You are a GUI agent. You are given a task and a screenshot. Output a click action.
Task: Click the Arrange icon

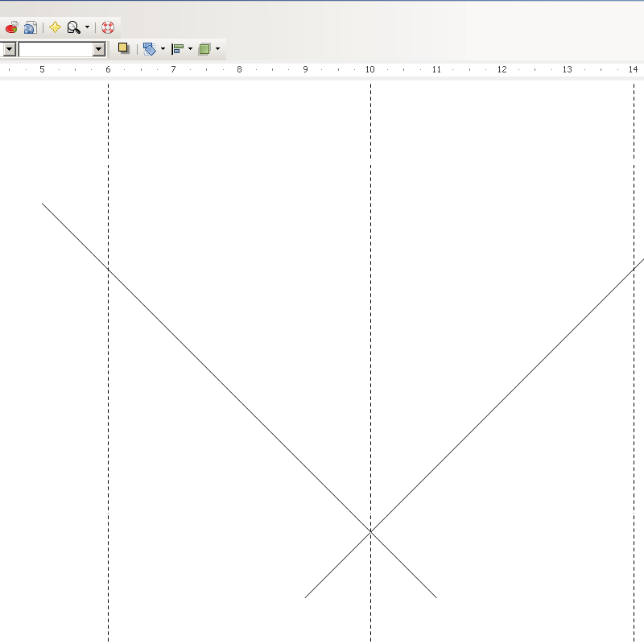pyautogui.click(x=204, y=49)
